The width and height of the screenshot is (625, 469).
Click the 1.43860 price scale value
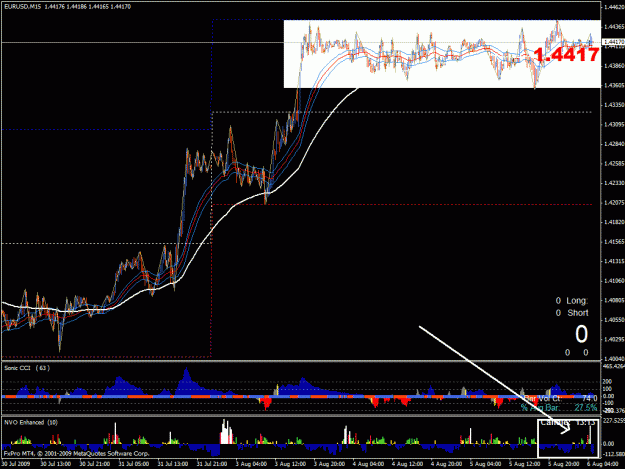614,66
